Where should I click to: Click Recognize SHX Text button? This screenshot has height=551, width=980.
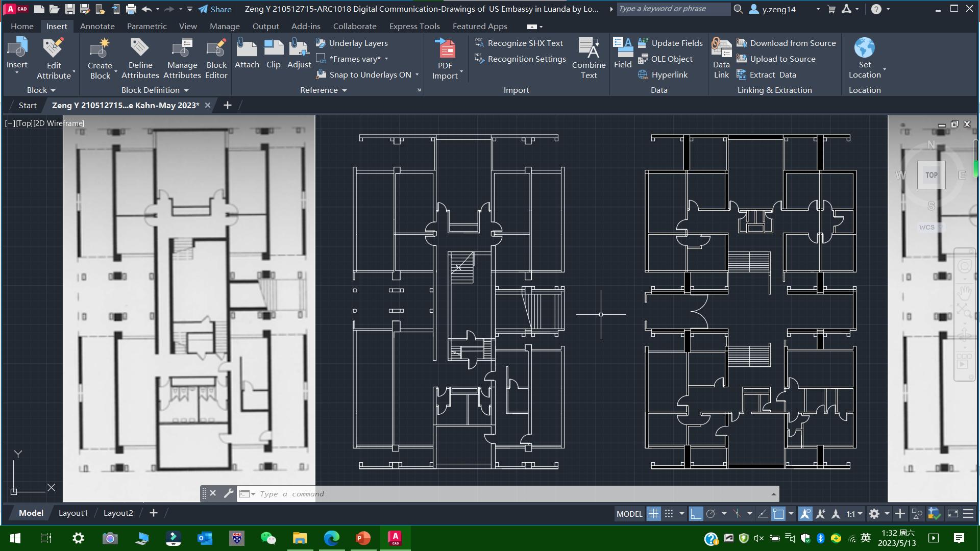[519, 43]
